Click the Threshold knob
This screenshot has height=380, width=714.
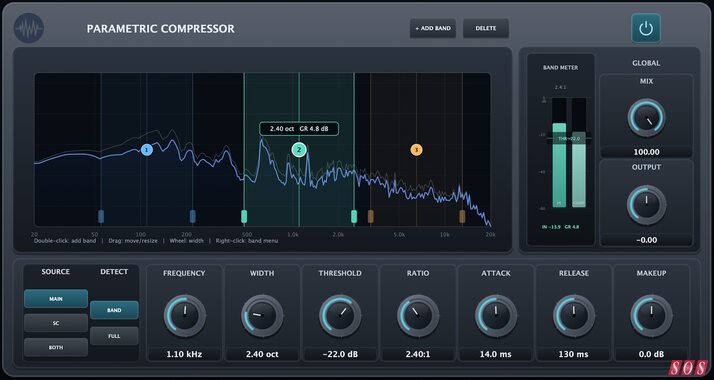340,316
